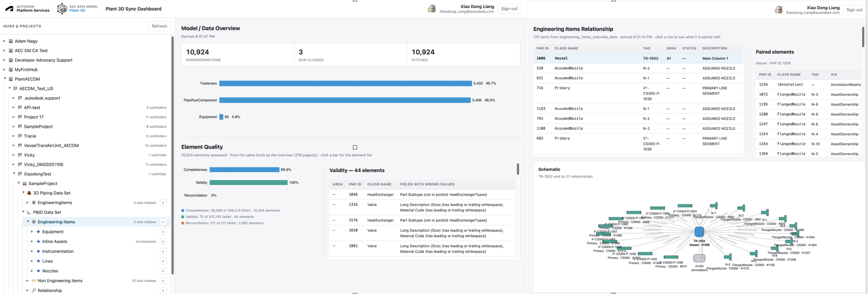Screen dimensions: 868x294
Task: Click the hubs tree vertical scrollbar
Action: click(x=172, y=155)
